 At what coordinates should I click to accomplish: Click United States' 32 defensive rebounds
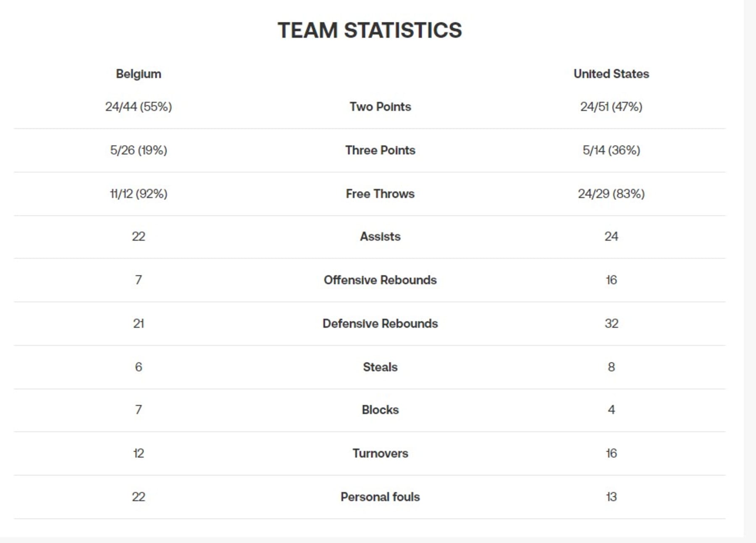tap(611, 324)
